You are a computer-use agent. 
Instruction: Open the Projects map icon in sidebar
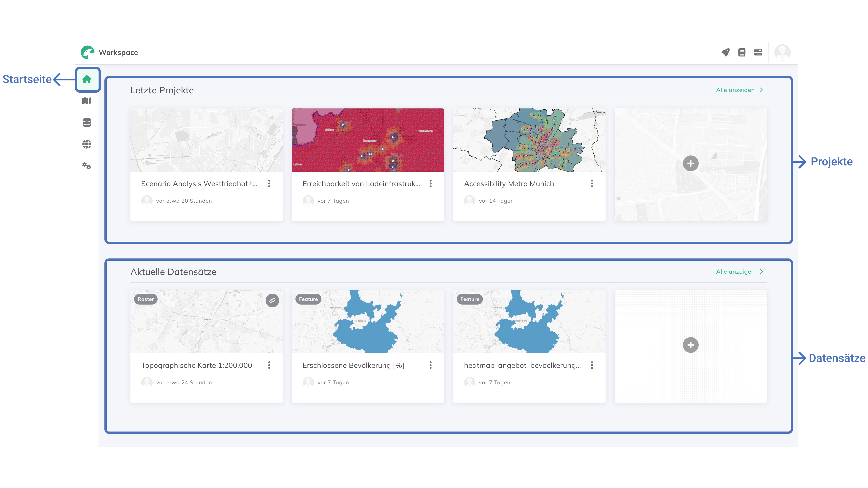[87, 101]
